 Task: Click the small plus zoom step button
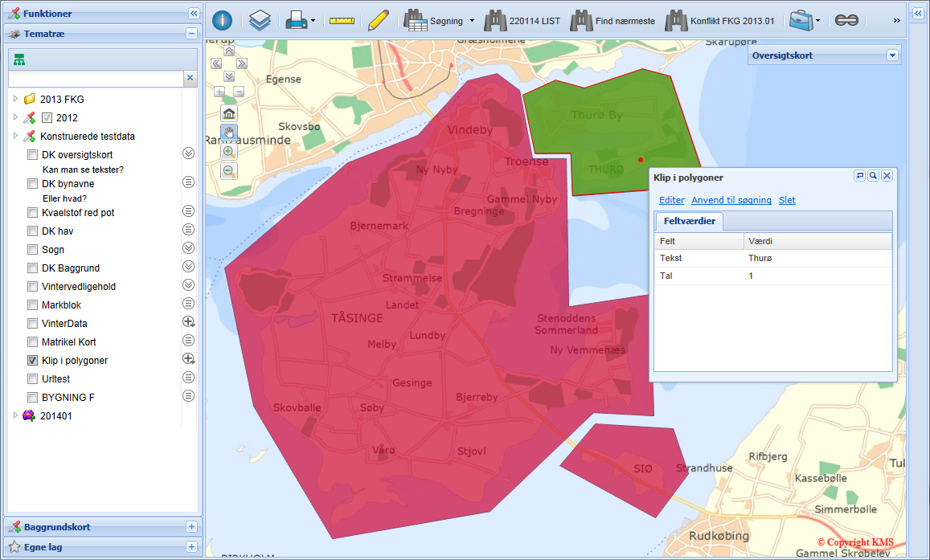[219, 92]
